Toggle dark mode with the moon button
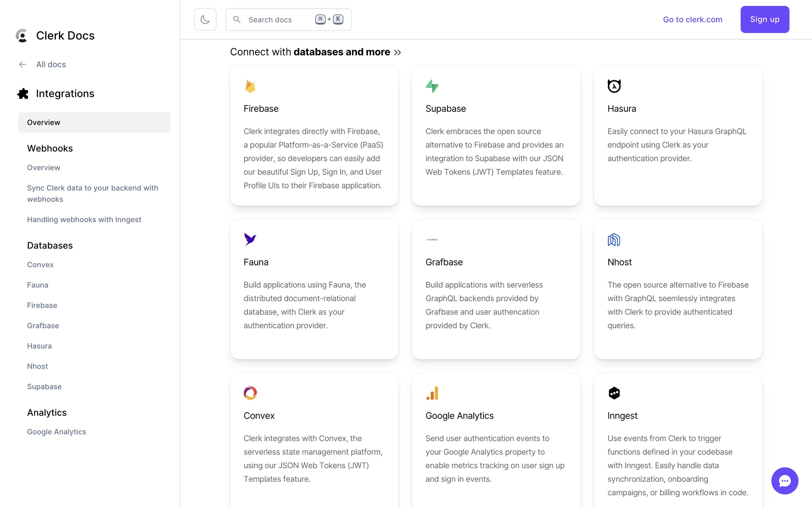This screenshot has width=812, height=508. click(x=205, y=19)
